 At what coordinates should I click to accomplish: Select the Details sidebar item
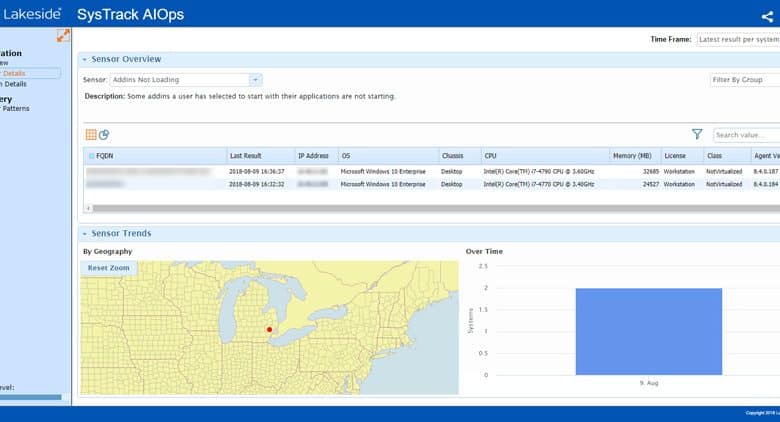(x=30, y=73)
